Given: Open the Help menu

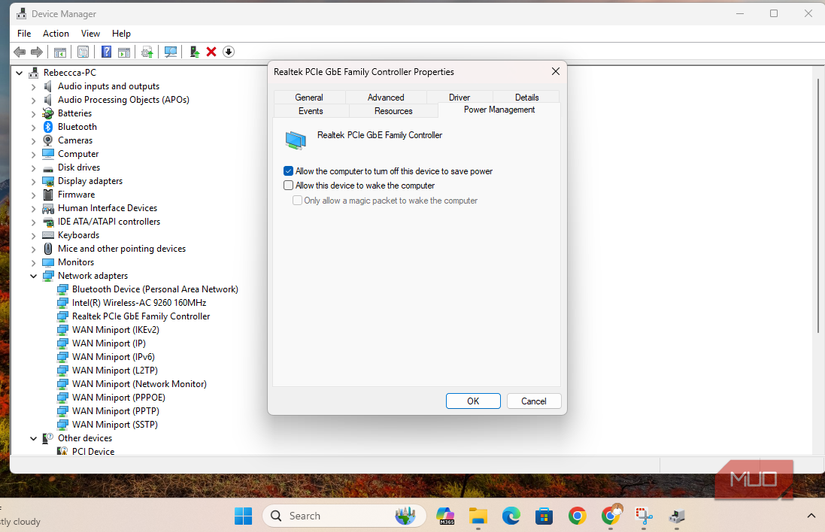Looking at the screenshot, I should pos(121,34).
